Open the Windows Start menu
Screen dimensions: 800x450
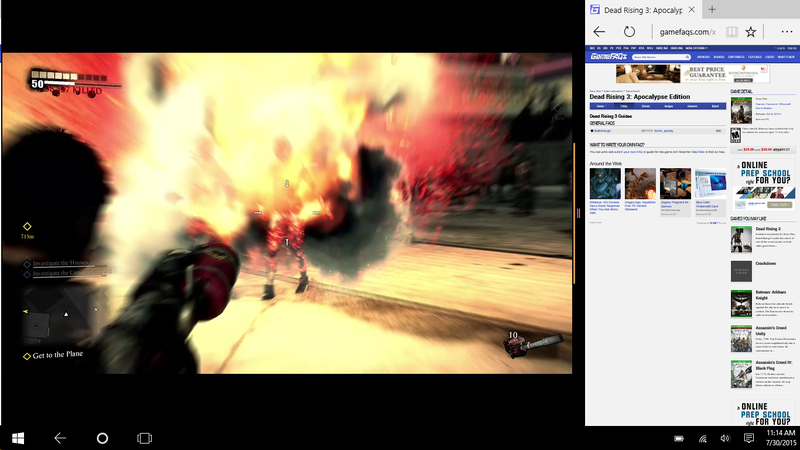18,438
